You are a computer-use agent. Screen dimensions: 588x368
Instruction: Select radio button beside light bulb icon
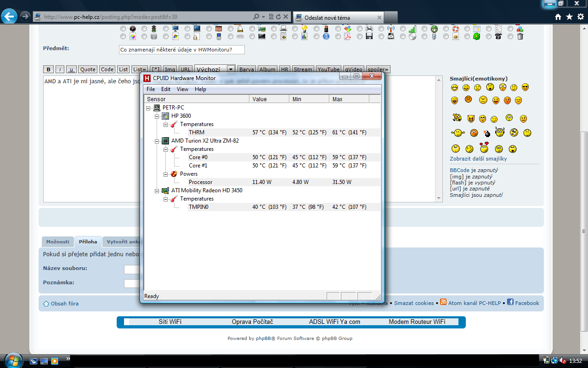click(295, 29)
